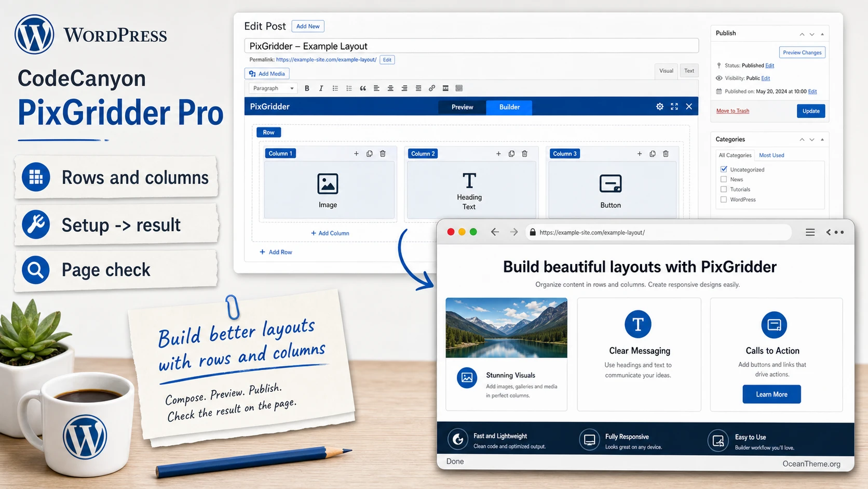This screenshot has height=489, width=868.
Task: Open browser hamburger menu
Action: pyautogui.click(x=810, y=232)
